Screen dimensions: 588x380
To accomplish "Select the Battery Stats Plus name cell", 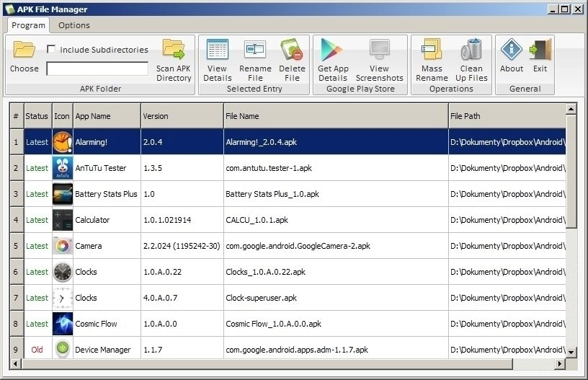I will [x=107, y=193].
